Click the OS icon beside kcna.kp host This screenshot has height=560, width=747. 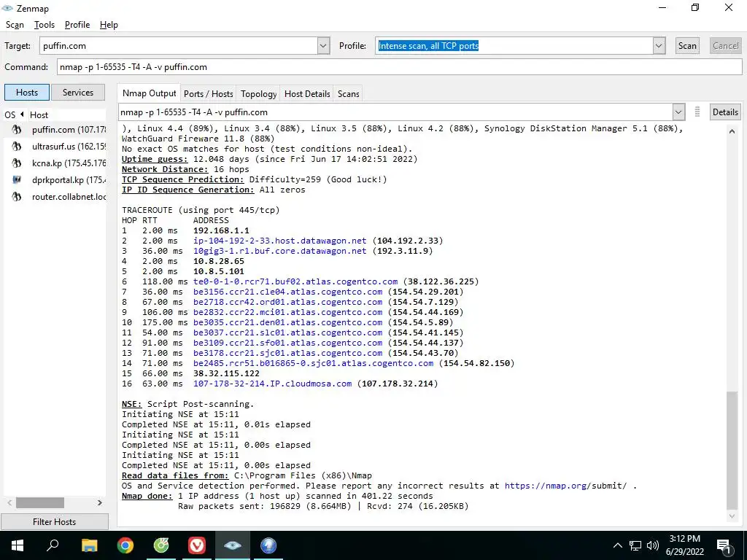(17, 163)
